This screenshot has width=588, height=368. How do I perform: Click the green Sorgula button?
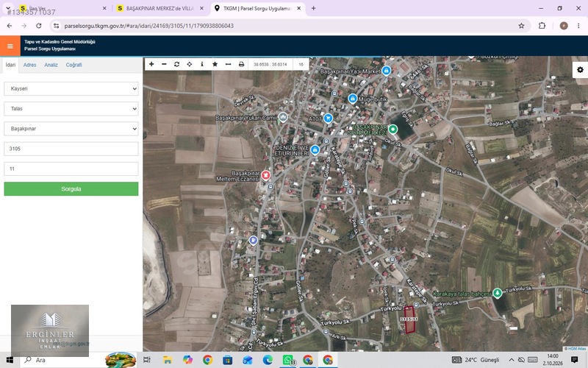(71, 189)
